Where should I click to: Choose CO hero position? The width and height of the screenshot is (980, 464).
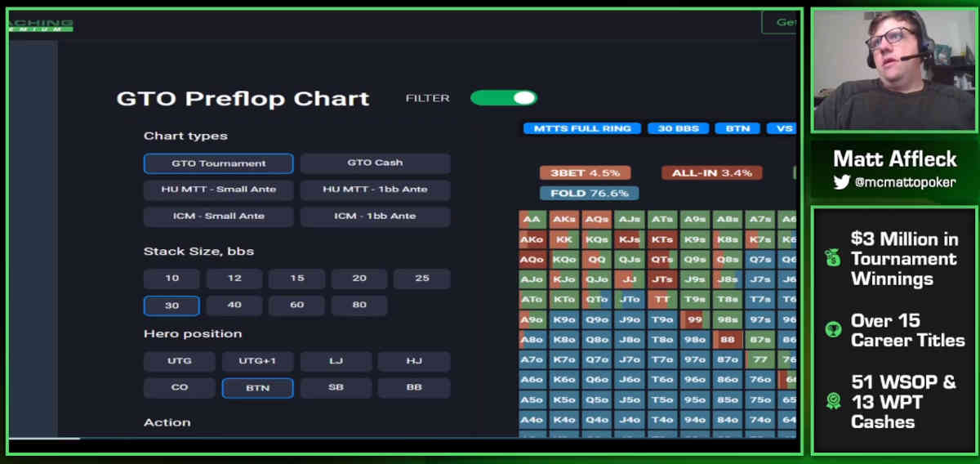(x=180, y=387)
